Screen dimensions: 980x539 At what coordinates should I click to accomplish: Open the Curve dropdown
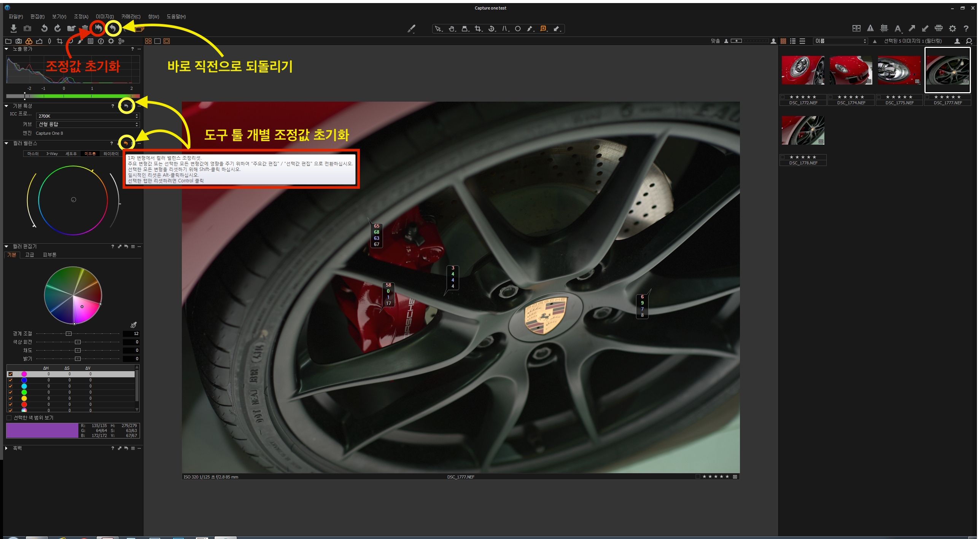tap(87, 124)
